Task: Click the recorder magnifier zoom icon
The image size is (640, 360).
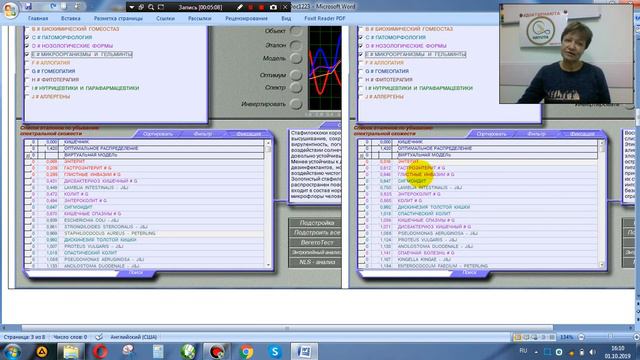Action: [151, 7]
